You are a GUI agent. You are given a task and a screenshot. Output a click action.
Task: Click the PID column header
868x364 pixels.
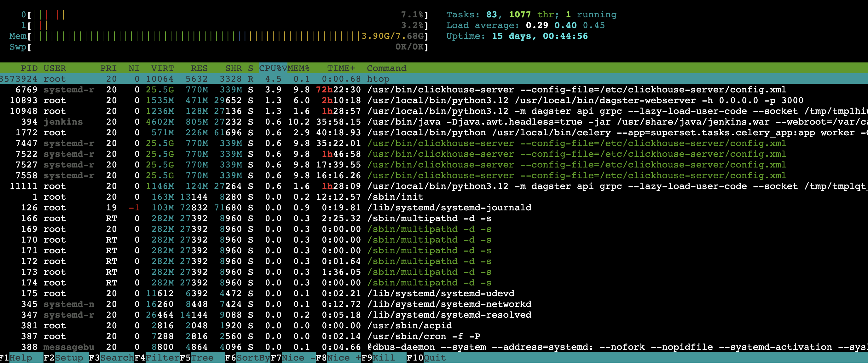pyautogui.click(x=29, y=68)
